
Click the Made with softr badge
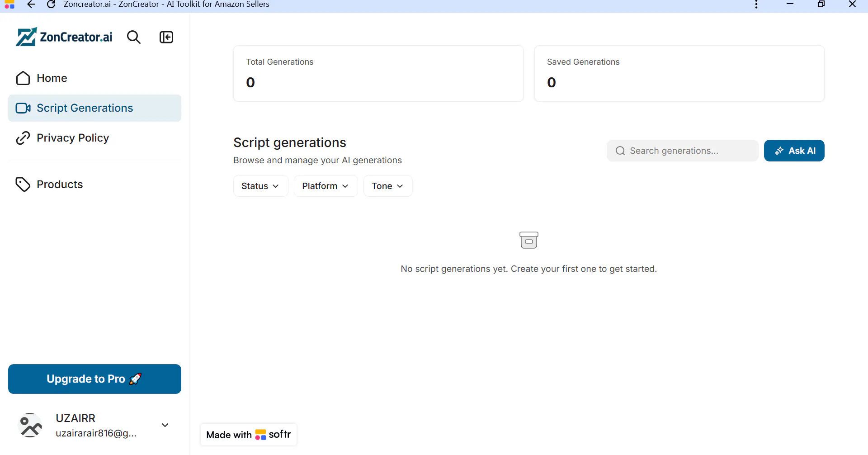click(x=249, y=435)
